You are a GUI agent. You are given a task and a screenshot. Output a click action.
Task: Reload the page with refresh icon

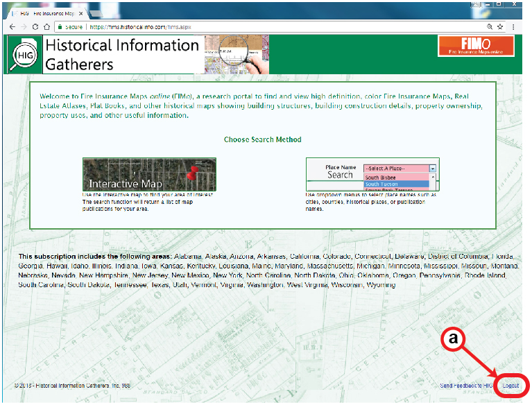pyautogui.click(x=35, y=26)
